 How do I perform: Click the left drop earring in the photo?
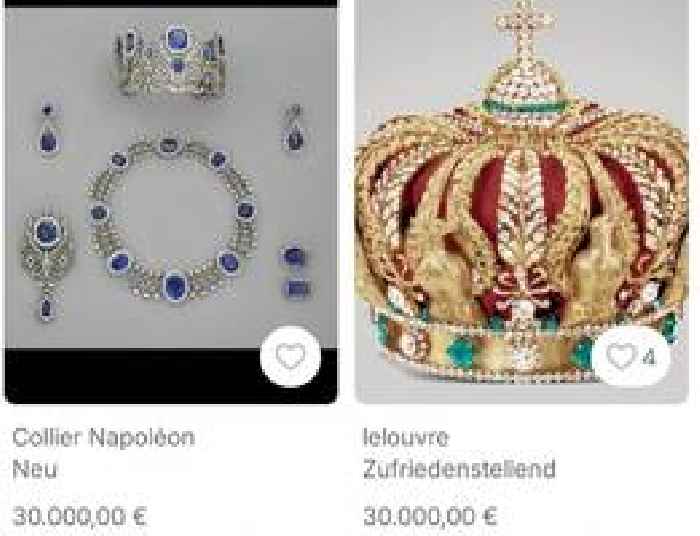coord(48,130)
